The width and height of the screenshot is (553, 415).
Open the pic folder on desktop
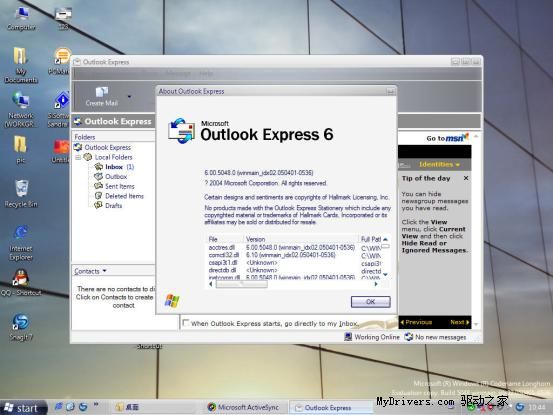click(x=20, y=150)
